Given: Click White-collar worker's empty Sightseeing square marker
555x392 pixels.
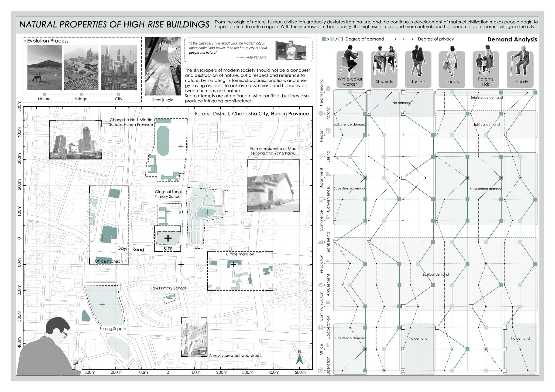Looking at the screenshot, I should pyautogui.click(x=335, y=242).
